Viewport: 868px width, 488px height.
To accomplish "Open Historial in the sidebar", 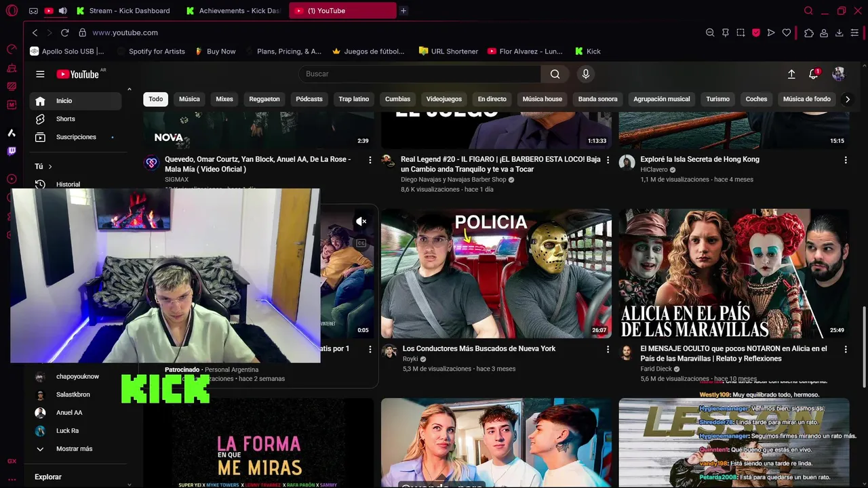I will coord(75,184).
